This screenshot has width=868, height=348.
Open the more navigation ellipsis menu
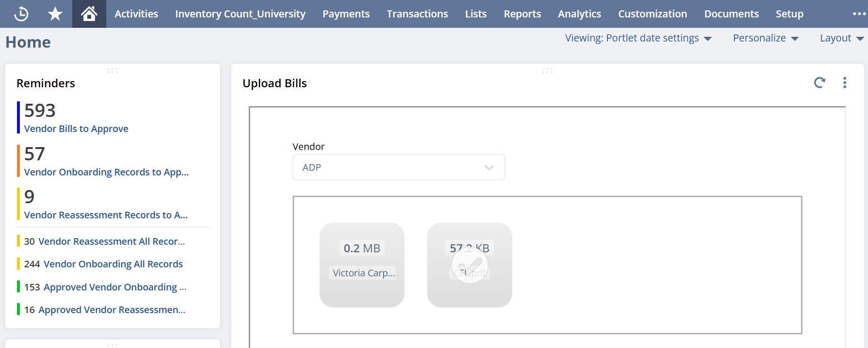pyautogui.click(x=859, y=14)
